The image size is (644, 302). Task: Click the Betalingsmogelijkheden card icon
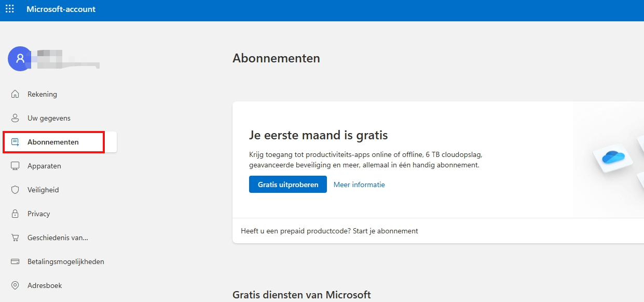(x=16, y=261)
